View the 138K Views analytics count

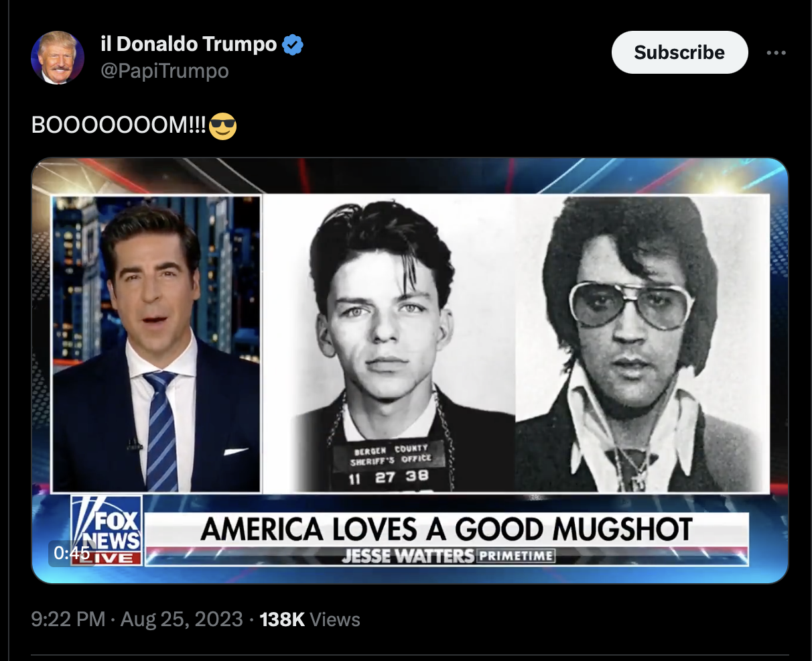[310, 619]
